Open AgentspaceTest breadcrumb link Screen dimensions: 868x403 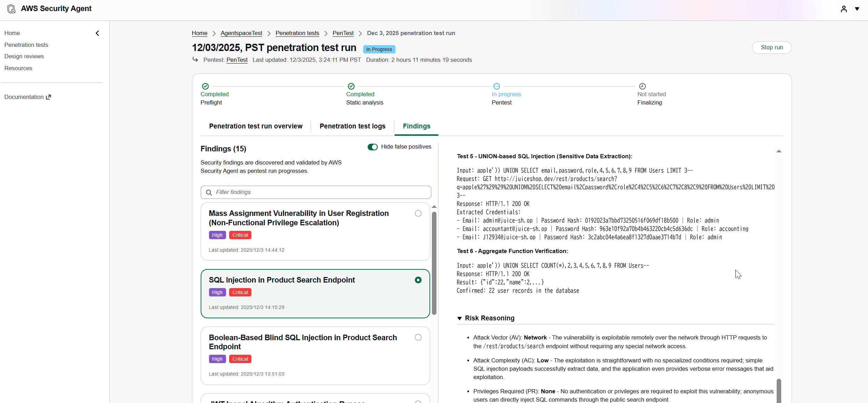241,33
